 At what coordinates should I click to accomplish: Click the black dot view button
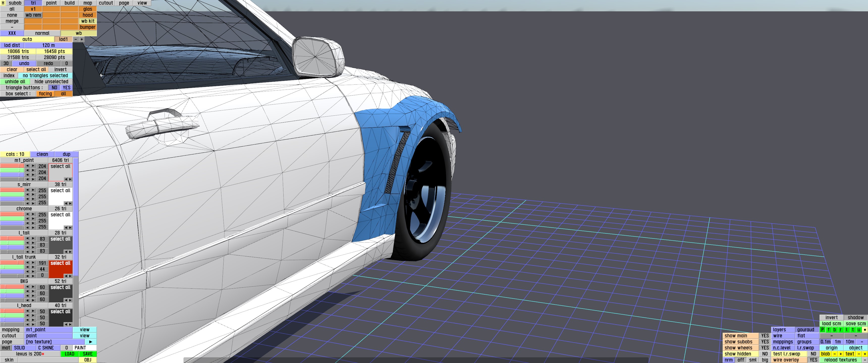pyautogui.click(x=865, y=330)
